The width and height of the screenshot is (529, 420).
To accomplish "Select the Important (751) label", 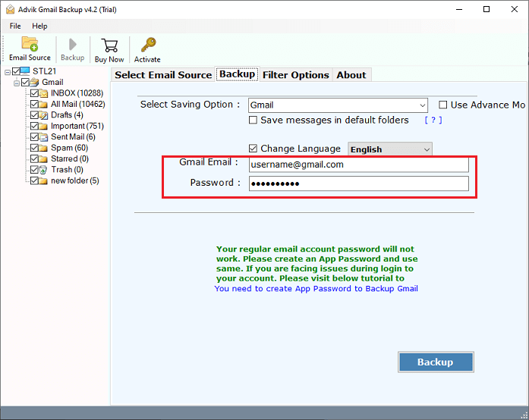I will 77,126.
